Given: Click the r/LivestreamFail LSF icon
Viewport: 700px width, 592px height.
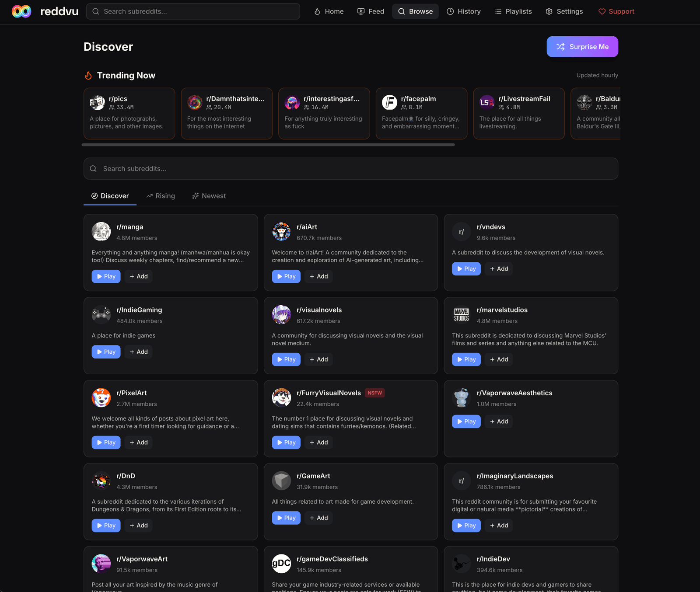Looking at the screenshot, I should point(487,103).
